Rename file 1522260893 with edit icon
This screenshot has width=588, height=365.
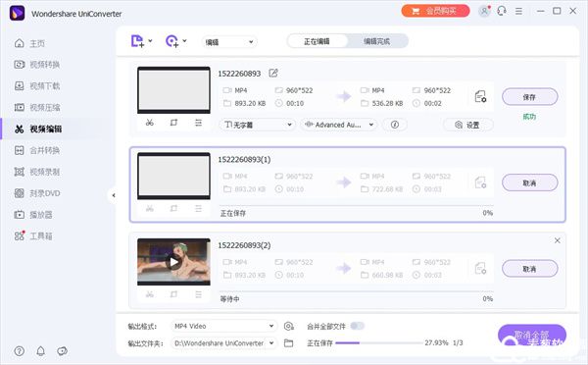pos(273,74)
